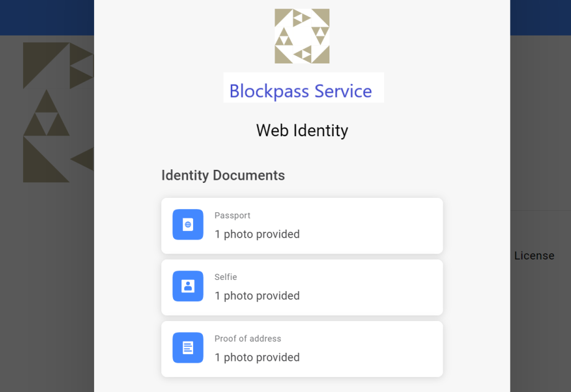571x392 pixels.
Task: Click the large background logo behind the dialog
Action: [x=59, y=112]
